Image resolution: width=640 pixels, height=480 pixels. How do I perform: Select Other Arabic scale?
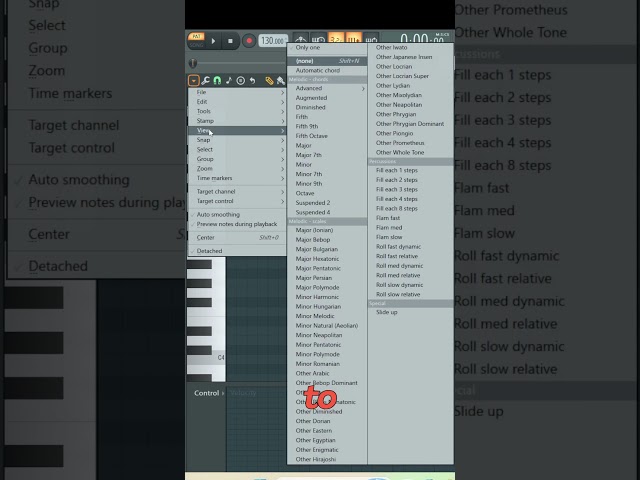(x=327, y=373)
